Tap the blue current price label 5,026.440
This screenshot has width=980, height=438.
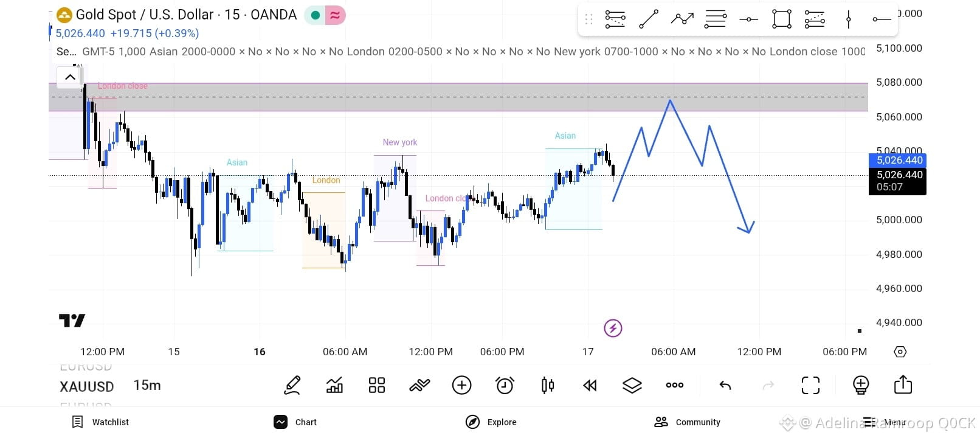(897, 160)
